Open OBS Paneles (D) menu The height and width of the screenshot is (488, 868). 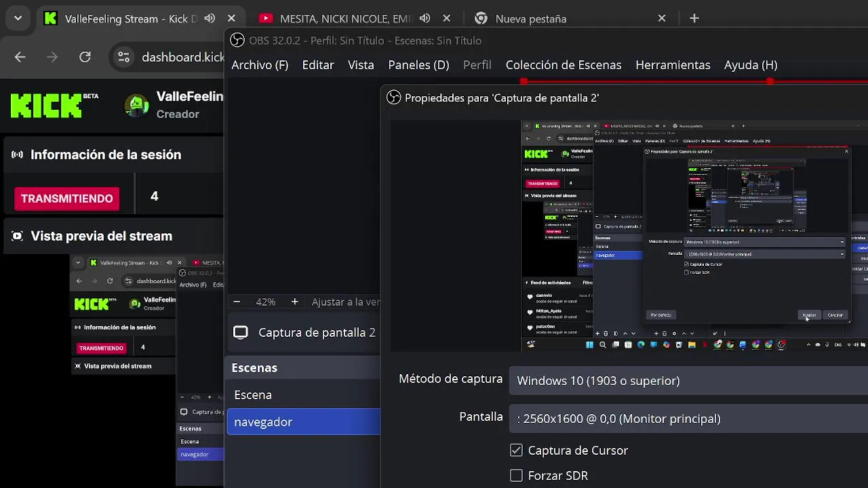click(x=418, y=65)
